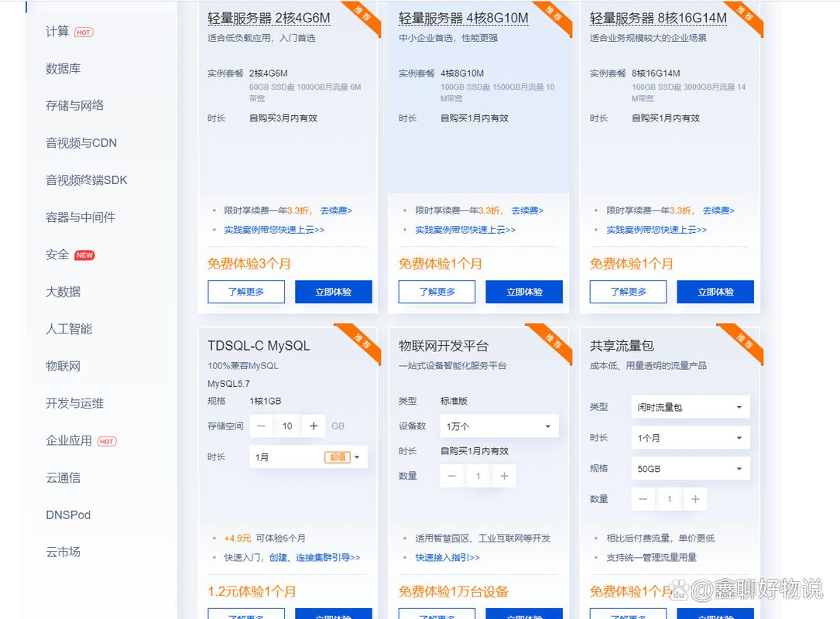840x619 pixels.
Task: Click the 物联网开发平台 quantity field
Action: [478, 476]
